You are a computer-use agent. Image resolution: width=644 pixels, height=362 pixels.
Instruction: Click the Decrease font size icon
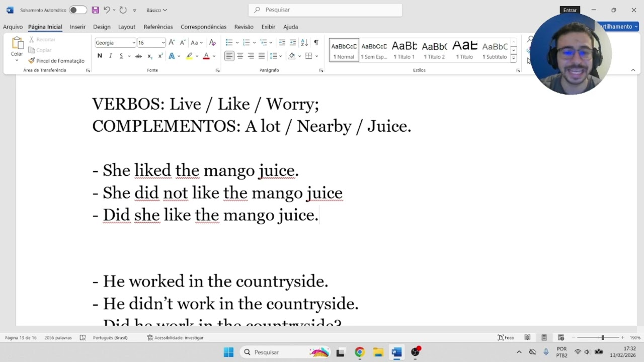pos(183,43)
